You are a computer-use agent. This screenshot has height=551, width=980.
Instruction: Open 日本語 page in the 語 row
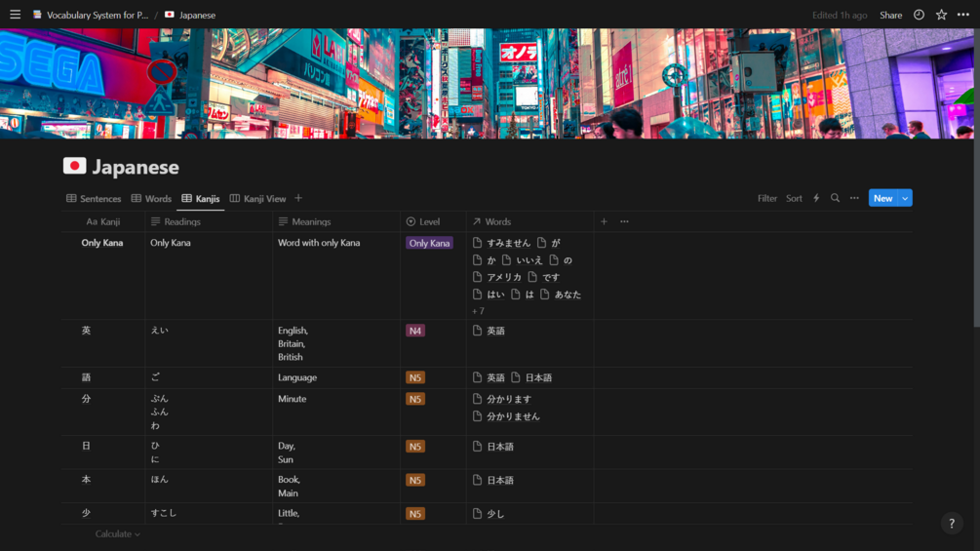(x=531, y=377)
